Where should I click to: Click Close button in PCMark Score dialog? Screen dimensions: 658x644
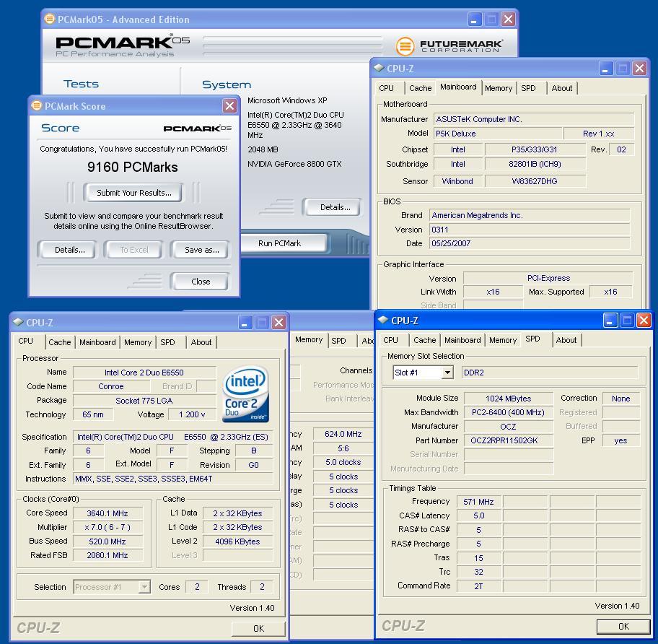click(201, 282)
